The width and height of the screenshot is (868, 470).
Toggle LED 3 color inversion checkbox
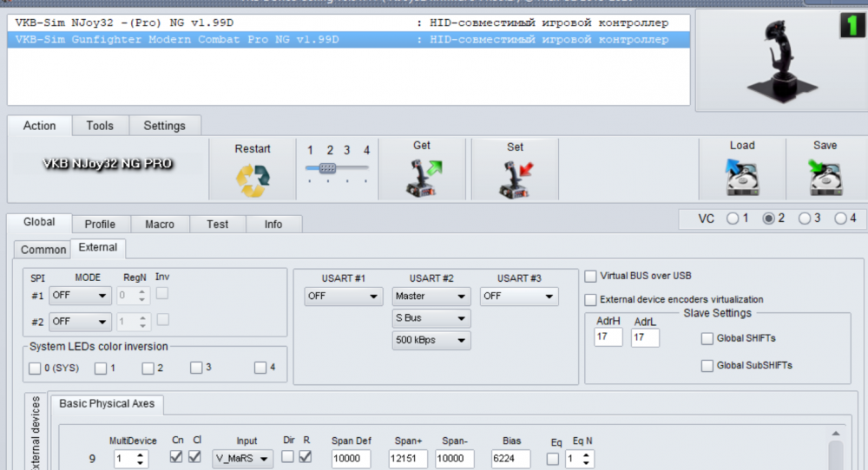196,368
